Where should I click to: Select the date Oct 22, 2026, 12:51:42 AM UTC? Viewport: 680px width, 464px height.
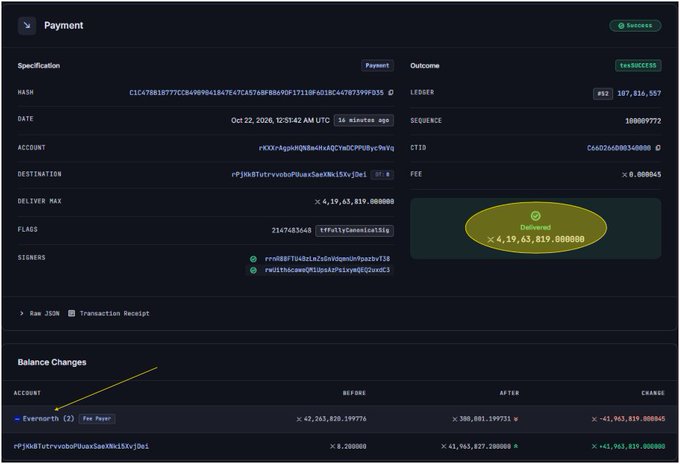pyautogui.click(x=280, y=120)
